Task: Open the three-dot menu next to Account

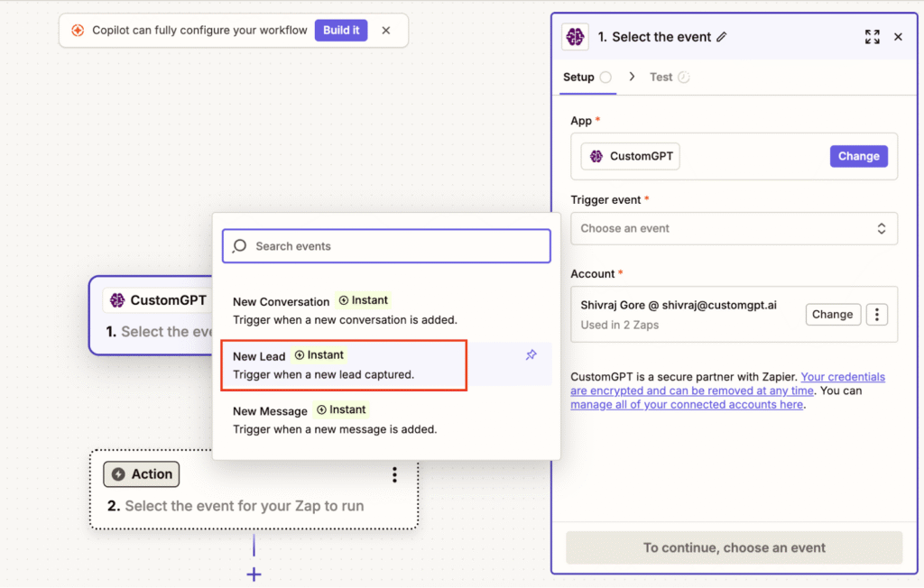Action: click(x=876, y=314)
